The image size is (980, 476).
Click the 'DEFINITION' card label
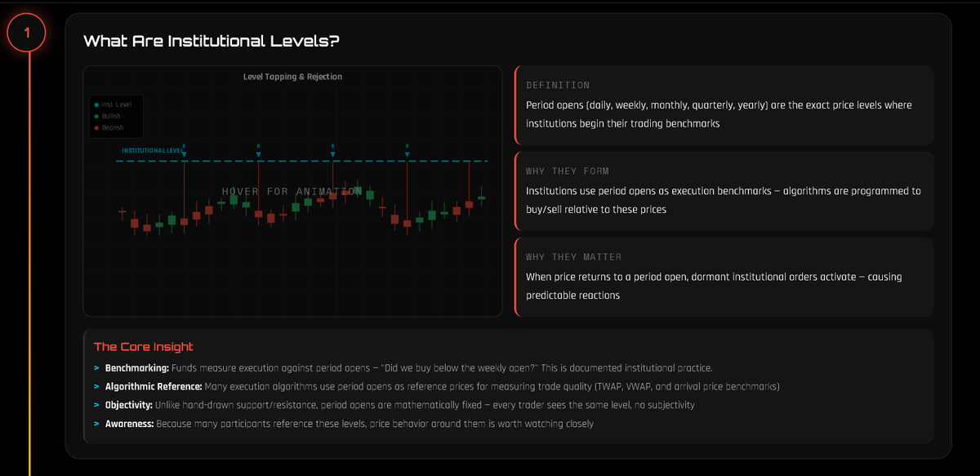[558, 85]
